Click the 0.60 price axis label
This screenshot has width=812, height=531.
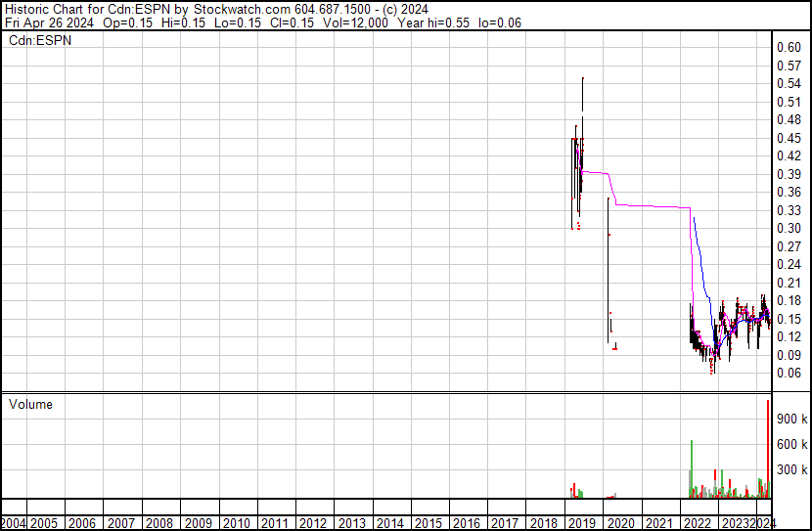789,47
